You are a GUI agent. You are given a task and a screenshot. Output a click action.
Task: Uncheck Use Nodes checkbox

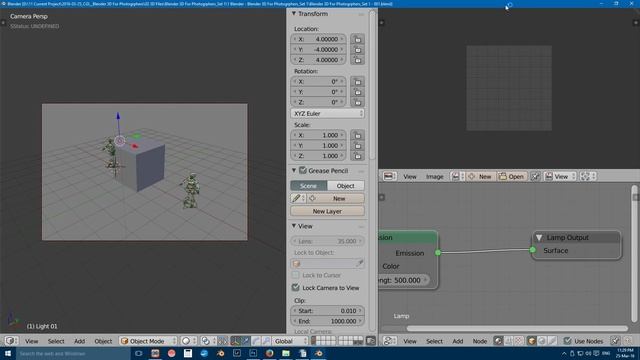point(568,341)
